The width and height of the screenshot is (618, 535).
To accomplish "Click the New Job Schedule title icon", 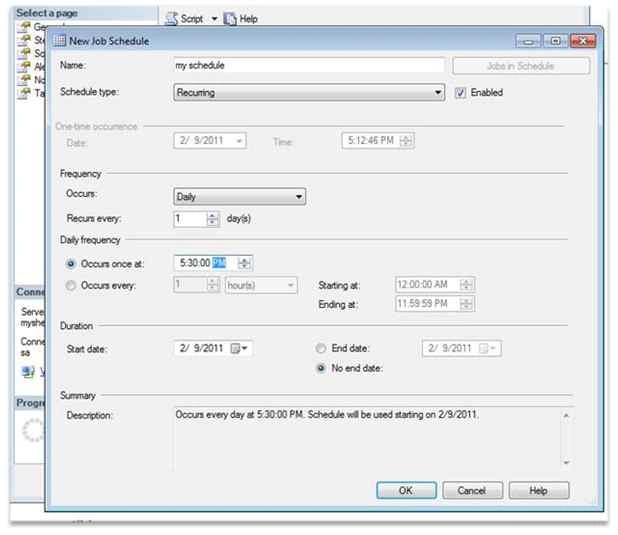I will 60,41.
